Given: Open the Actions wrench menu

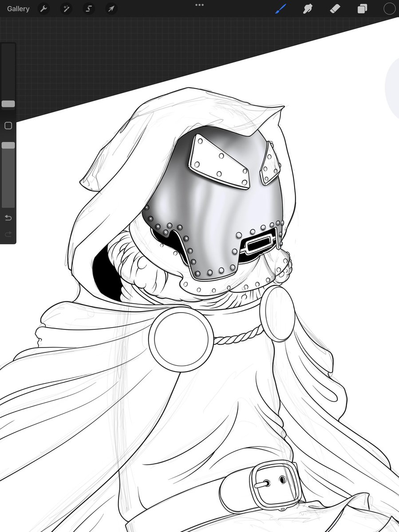Looking at the screenshot, I should (x=43, y=8).
